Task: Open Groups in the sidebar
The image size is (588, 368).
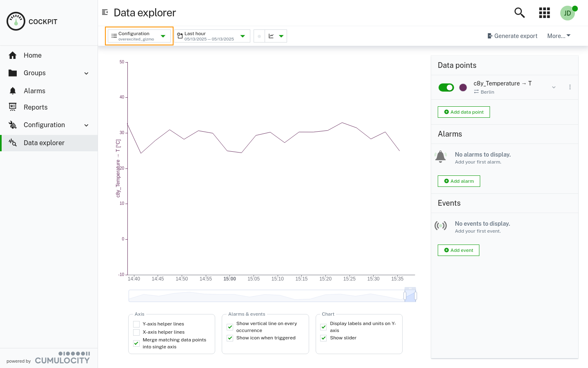Action: coord(49,73)
